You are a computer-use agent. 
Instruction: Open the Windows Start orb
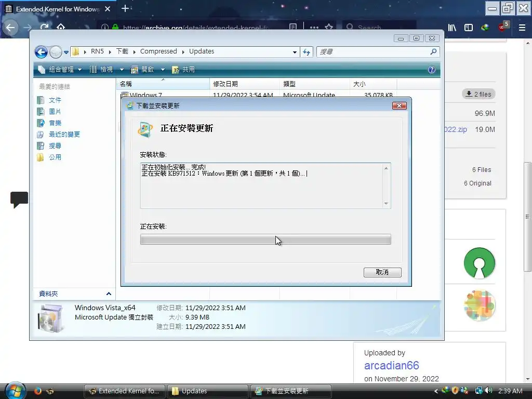[x=16, y=391]
